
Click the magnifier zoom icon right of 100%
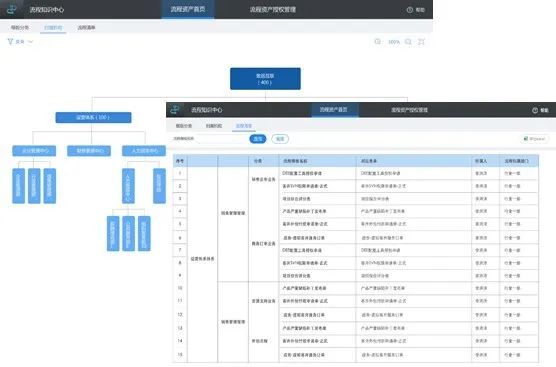408,42
